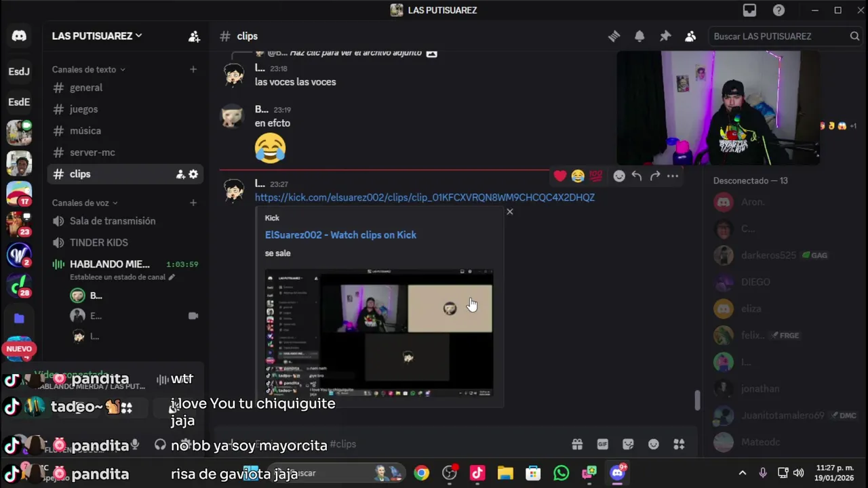Image resolution: width=868 pixels, height=488 pixels.
Task: Open the EsdE server icon
Action: (x=19, y=102)
